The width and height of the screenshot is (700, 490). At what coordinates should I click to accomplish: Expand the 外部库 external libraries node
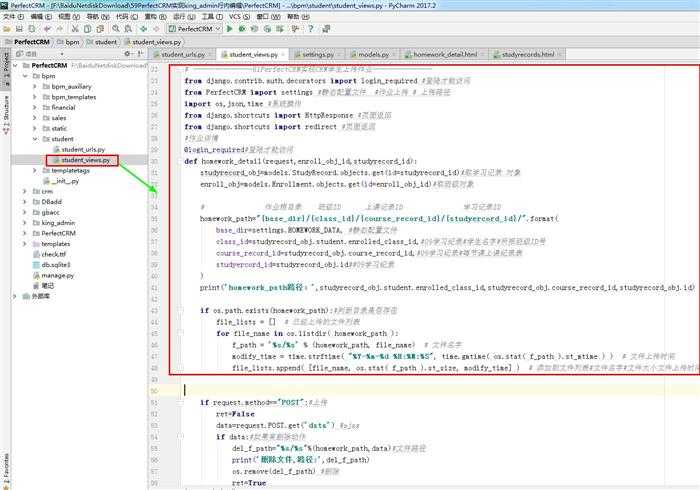[15, 296]
